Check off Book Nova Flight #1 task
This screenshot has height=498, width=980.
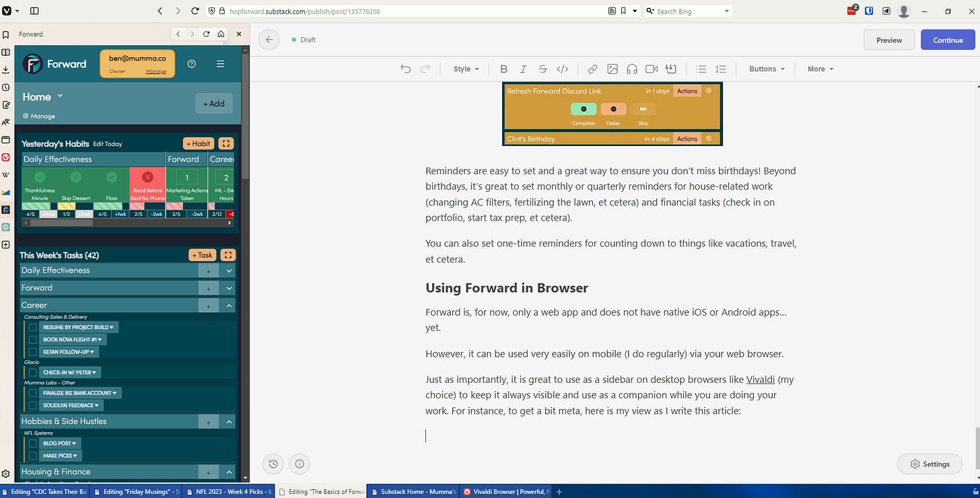32,340
